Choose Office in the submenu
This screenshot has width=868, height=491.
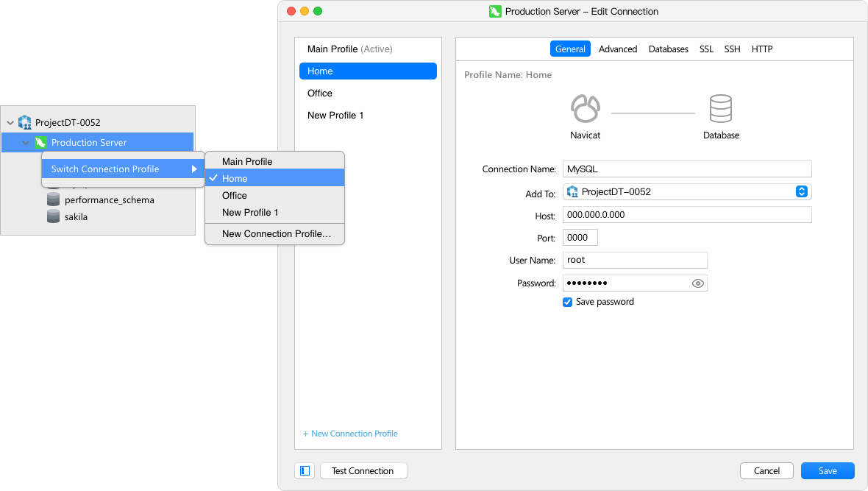[274, 196]
